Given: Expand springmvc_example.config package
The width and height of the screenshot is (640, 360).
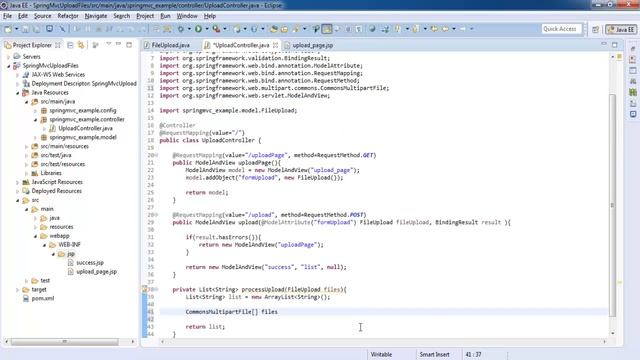Looking at the screenshot, I should 36,111.
